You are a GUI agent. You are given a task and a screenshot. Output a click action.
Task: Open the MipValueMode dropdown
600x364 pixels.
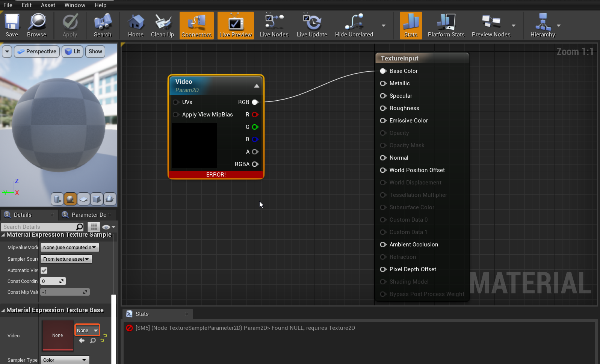tap(70, 247)
